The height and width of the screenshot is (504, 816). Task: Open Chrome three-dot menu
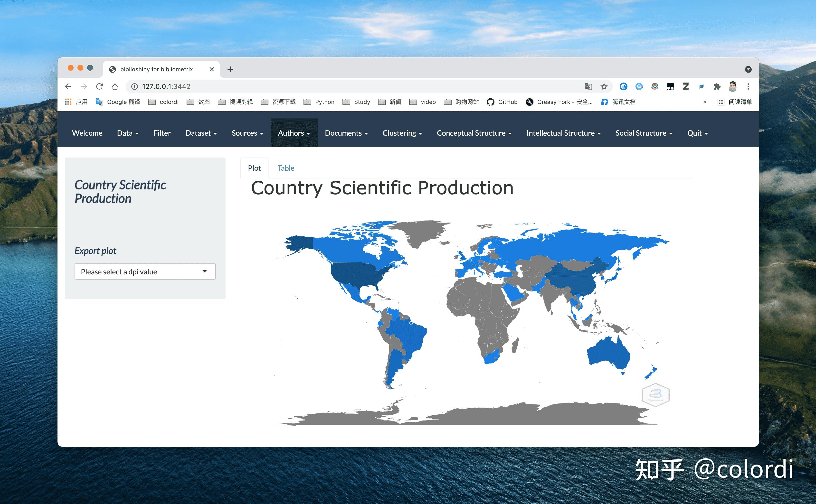pyautogui.click(x=748, y=86)
